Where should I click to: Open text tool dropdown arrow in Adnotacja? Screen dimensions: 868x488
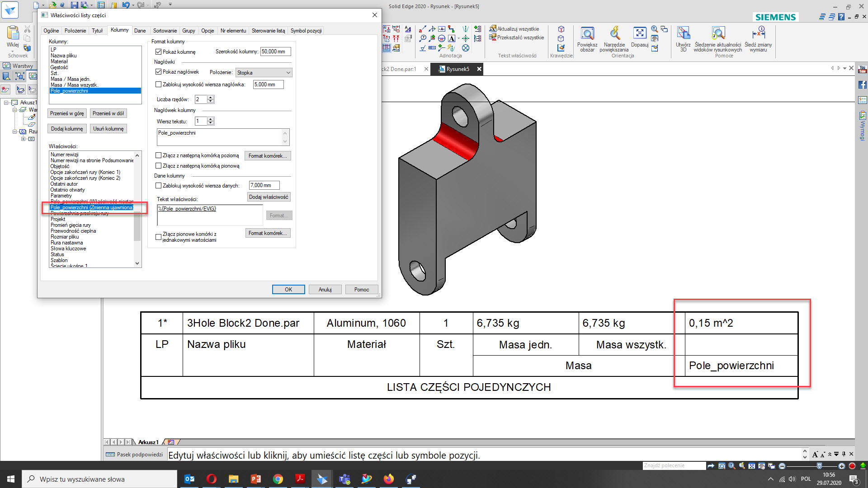click(458, 39)
